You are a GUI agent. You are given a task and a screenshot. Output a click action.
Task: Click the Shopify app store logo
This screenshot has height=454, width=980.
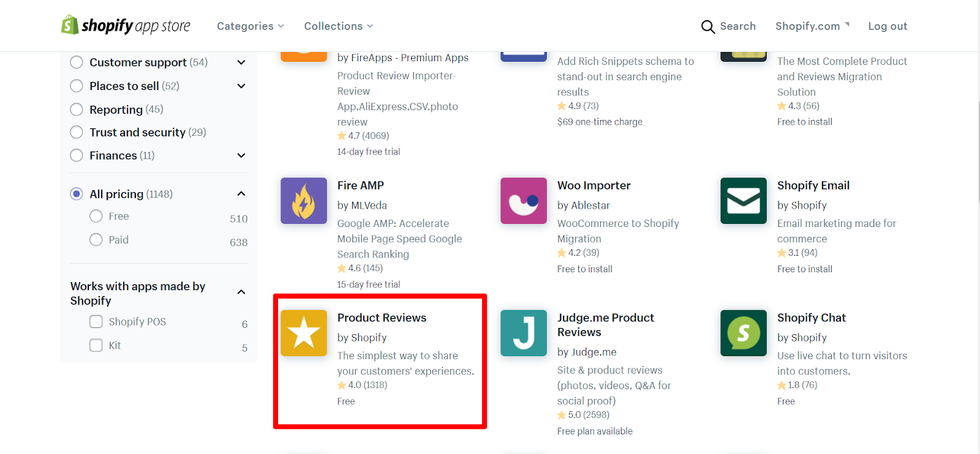point(126,26)
